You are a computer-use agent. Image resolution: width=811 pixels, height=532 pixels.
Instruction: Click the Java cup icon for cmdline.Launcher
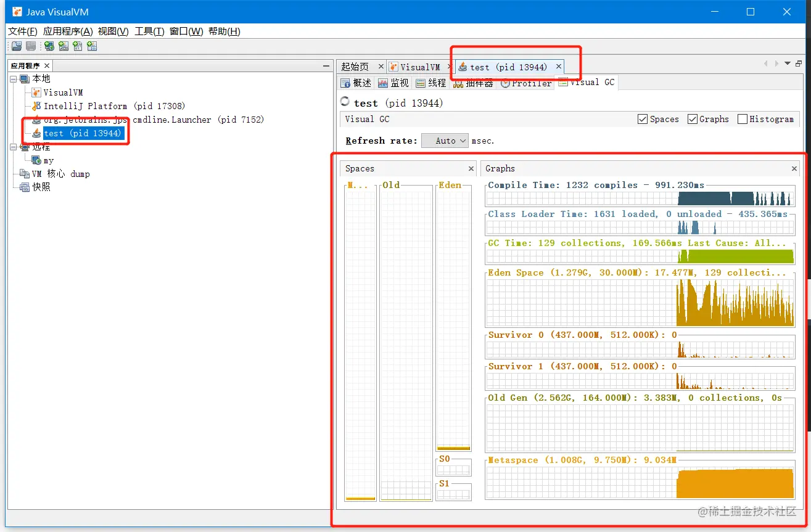36,120
